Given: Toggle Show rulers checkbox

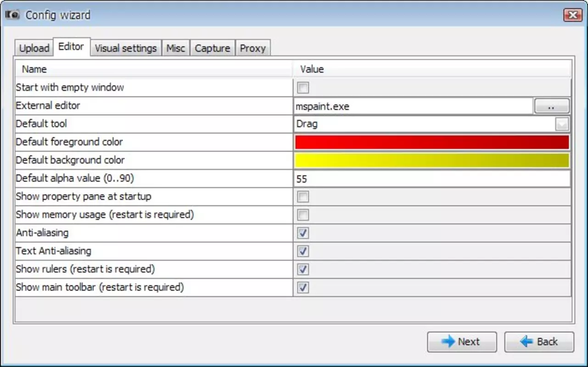Looking at the screenshot, I should [303, 269].
